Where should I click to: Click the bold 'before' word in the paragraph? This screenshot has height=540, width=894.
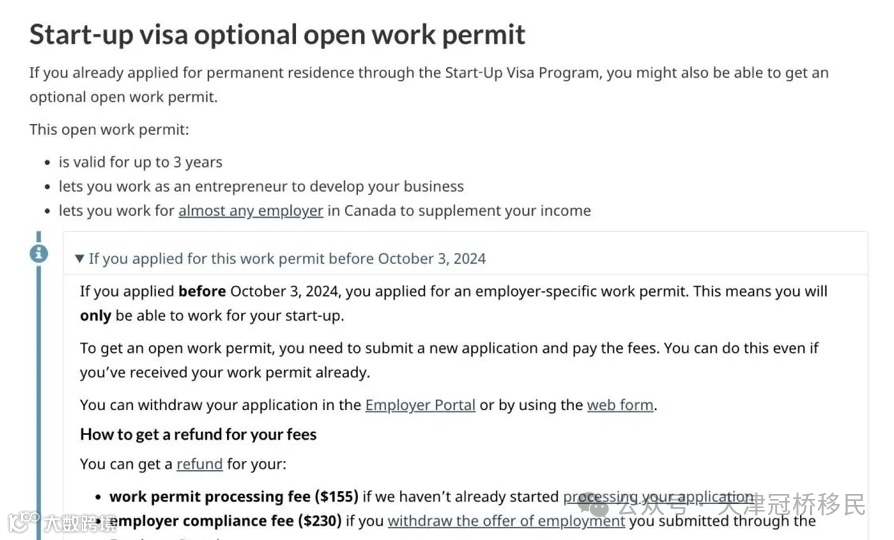202,291
